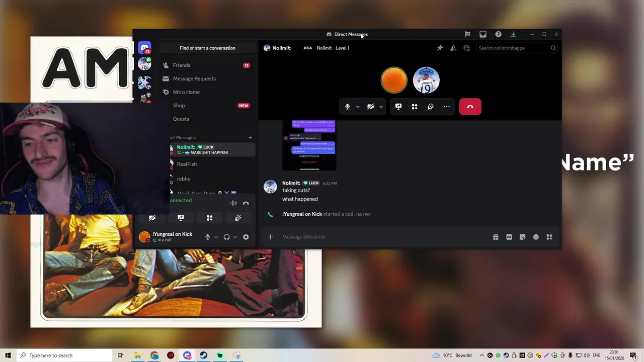Start an activity from the sidebar voice panel
The height and width of the screenshot is (362, 644).
tap(209, 218)
